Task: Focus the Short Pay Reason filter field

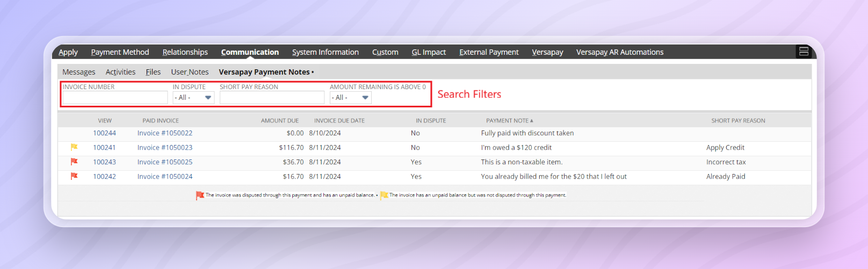Action: tap(272, 97)
